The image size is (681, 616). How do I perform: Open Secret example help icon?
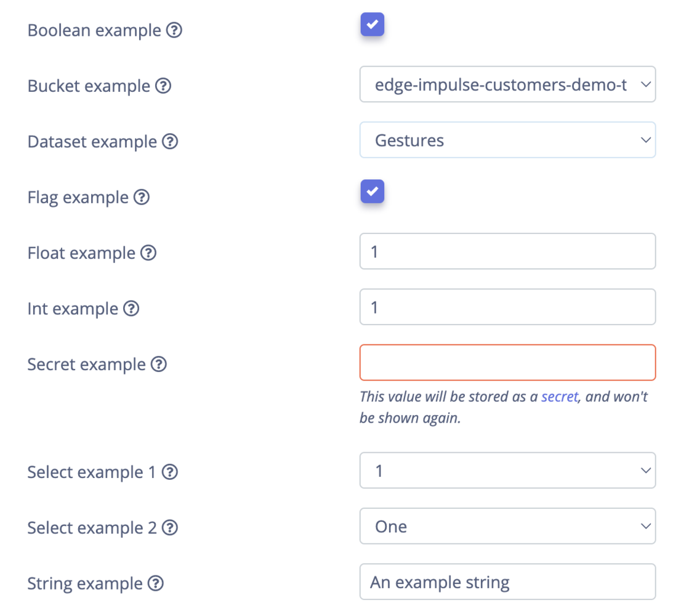(x=159, y=365)
